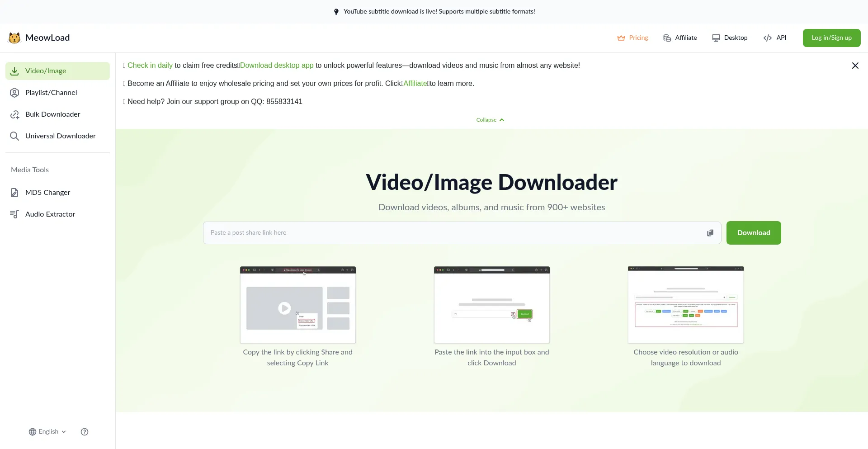Collapse the announcements section

point(491,120)
